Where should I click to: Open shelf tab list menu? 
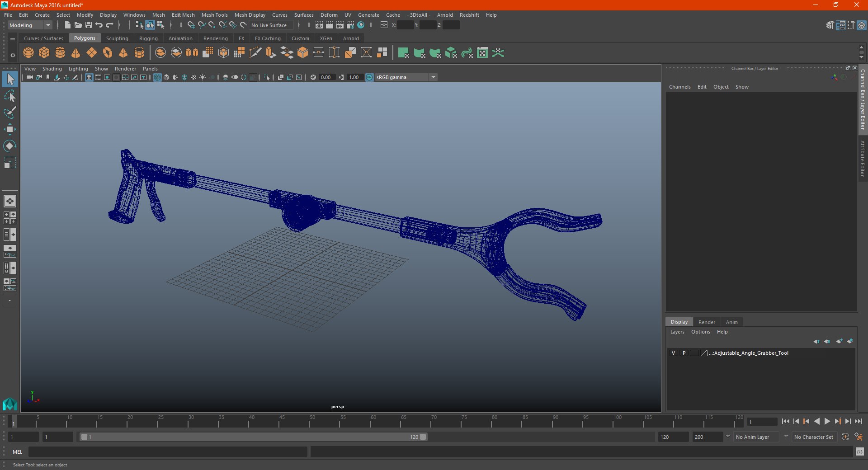coord(13,39)
